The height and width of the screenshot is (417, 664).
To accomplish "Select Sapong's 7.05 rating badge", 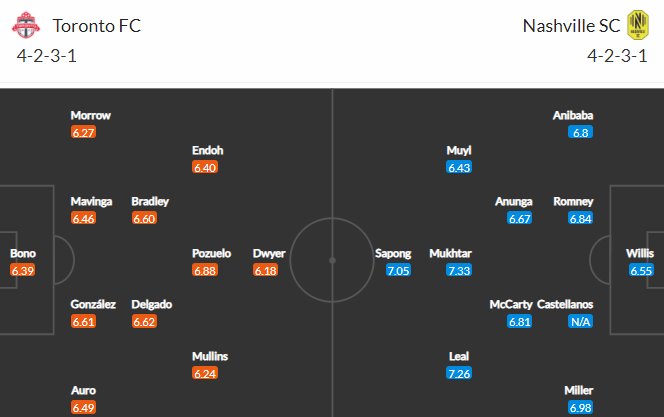I will [398, 270].
